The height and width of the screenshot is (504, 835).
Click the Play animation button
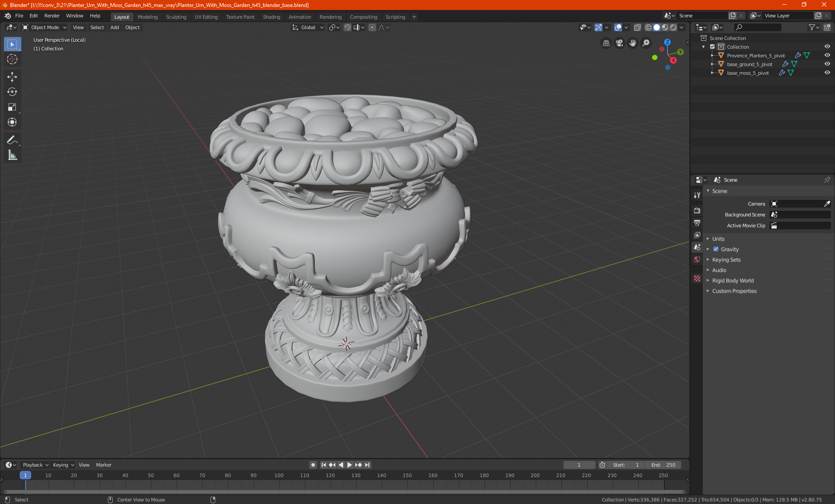[x=350, y=465]
